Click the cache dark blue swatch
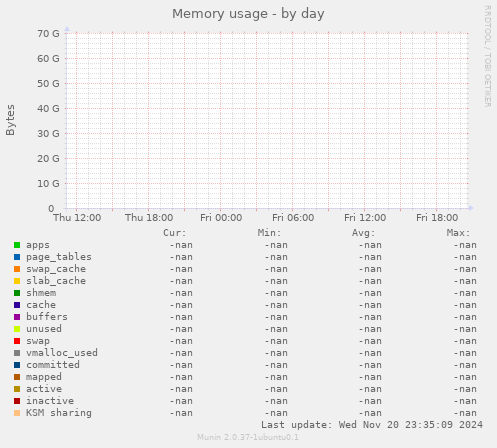The image size is (497, 448). tap(17, 305)
